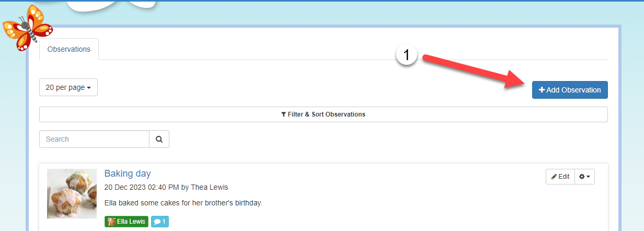The width and height of the screenshot is (644, 231).
Task: Click the author name Thea Lewis
Action: [x=209, y=187]
